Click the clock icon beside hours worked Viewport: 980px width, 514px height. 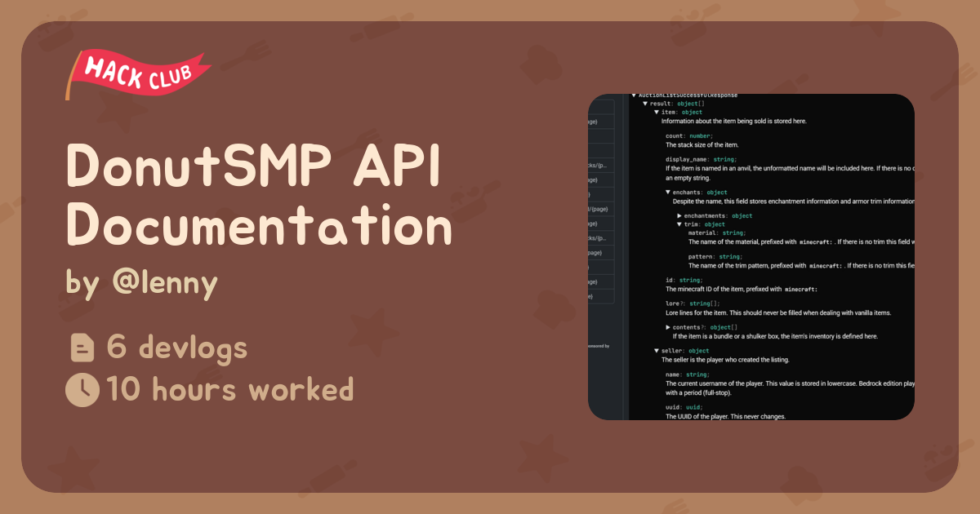(82, 390)
